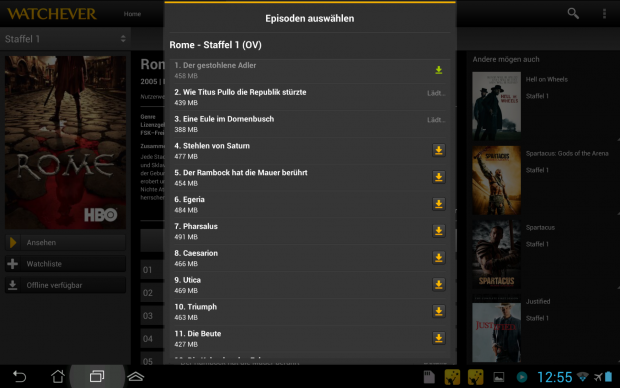Select background episode row 03
The image size is (620, 388).
tap(152, 316)
